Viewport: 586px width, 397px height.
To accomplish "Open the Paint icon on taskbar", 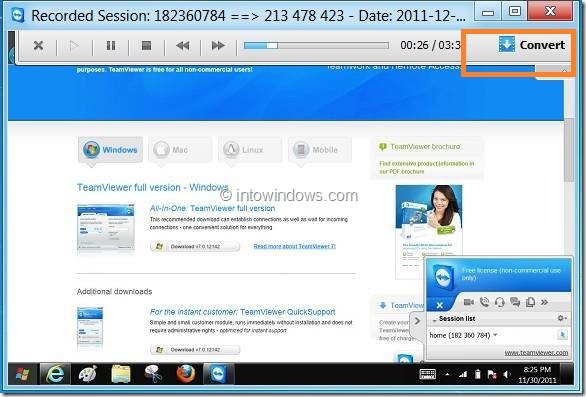I will coord(88,374).
